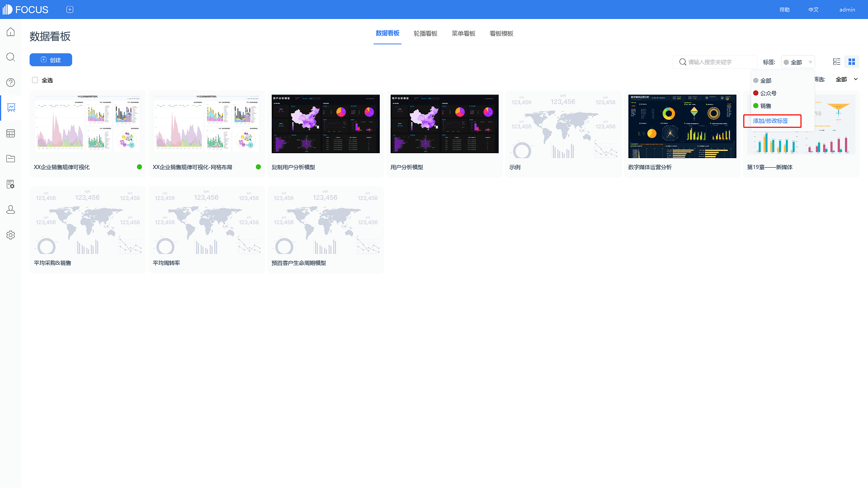The width and height of the screenshot is (868, 488).
Task: Open the search icon in left sidebar
Action: (11, 57)
